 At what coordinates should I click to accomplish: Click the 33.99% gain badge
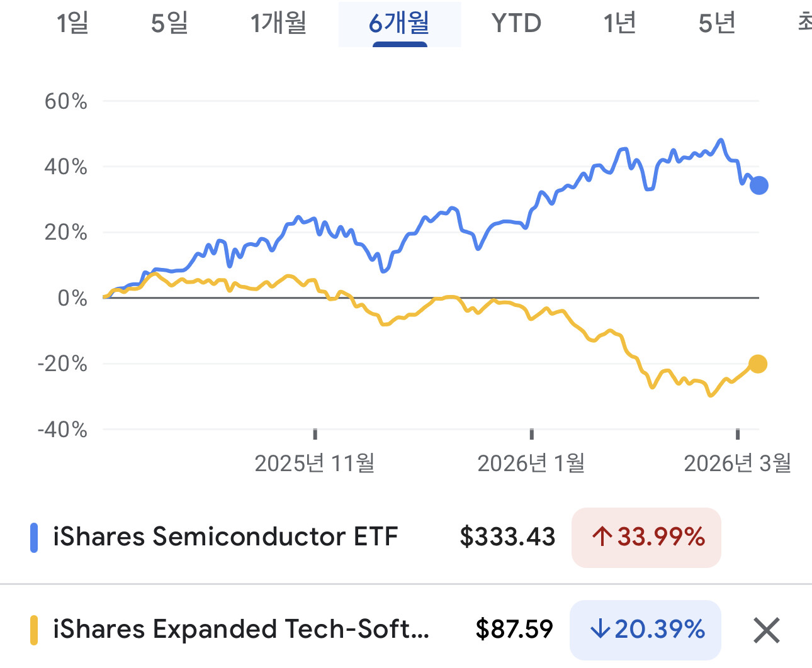646,537
